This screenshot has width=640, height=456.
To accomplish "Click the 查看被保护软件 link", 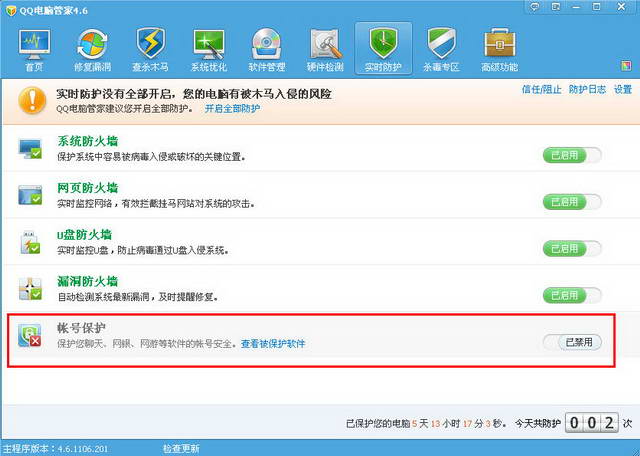I will coord(273,344).
